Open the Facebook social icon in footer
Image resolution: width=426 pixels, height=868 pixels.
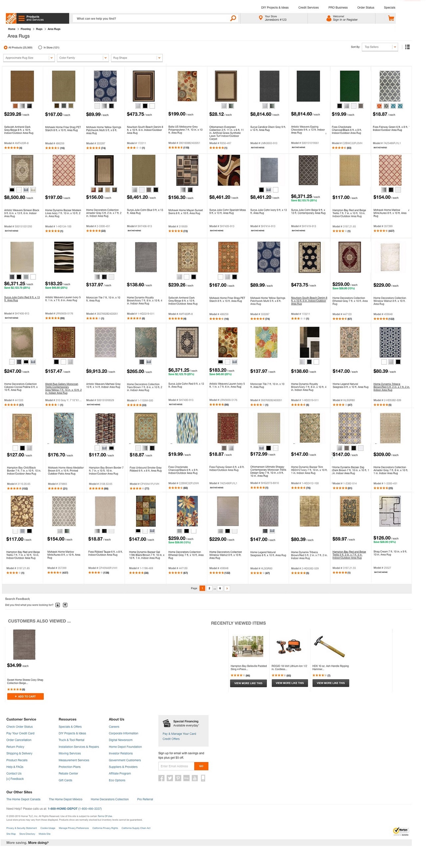click(161, 778)
